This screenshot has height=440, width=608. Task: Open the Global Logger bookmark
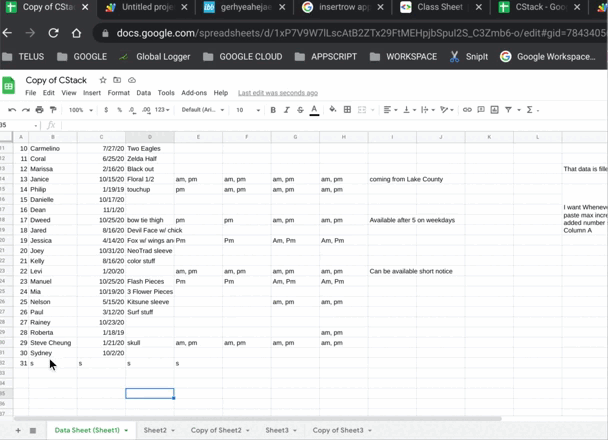(154, 57)
